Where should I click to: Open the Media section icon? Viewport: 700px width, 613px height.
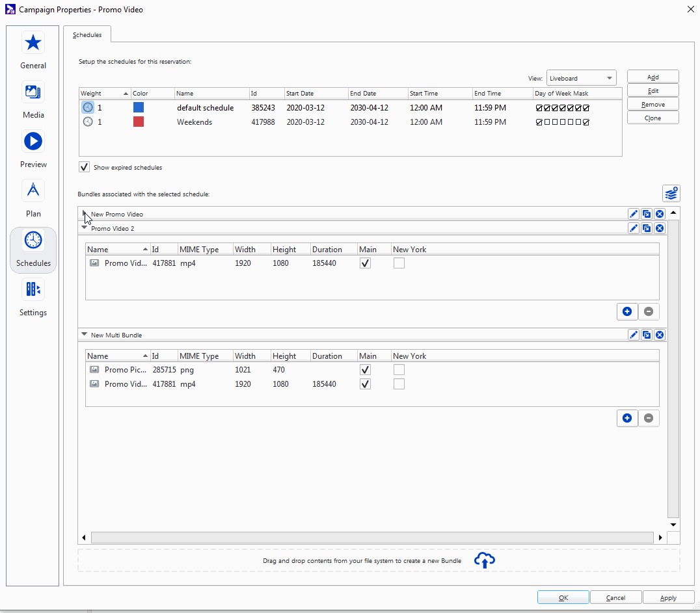33,92
